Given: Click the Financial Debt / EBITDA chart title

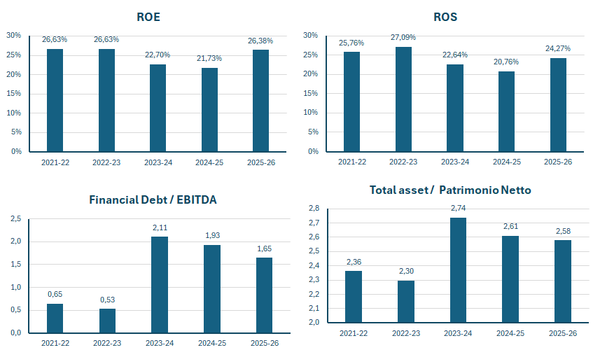Looking at the screenshot, I should click(x=153, y=199).
